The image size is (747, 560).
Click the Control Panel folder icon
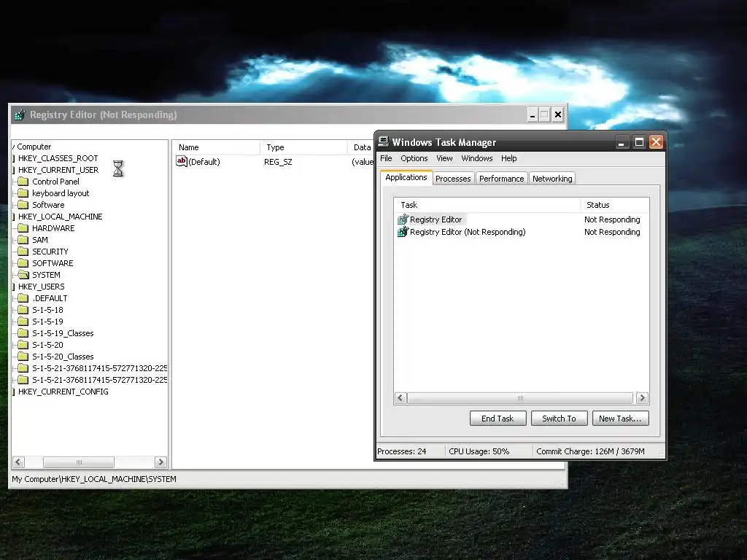tap(23, 182)
